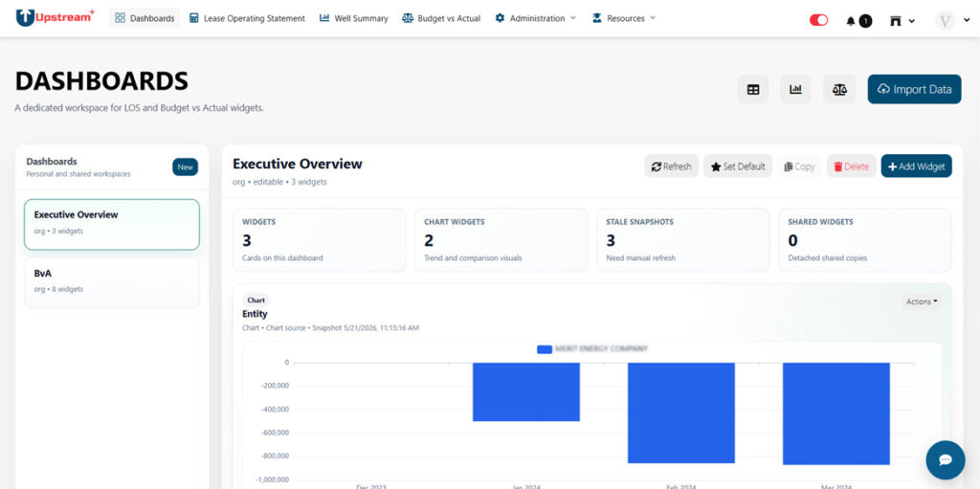Add a widget to dashboard
This screenshot has height=489, width=980.
tap(916, 167)
